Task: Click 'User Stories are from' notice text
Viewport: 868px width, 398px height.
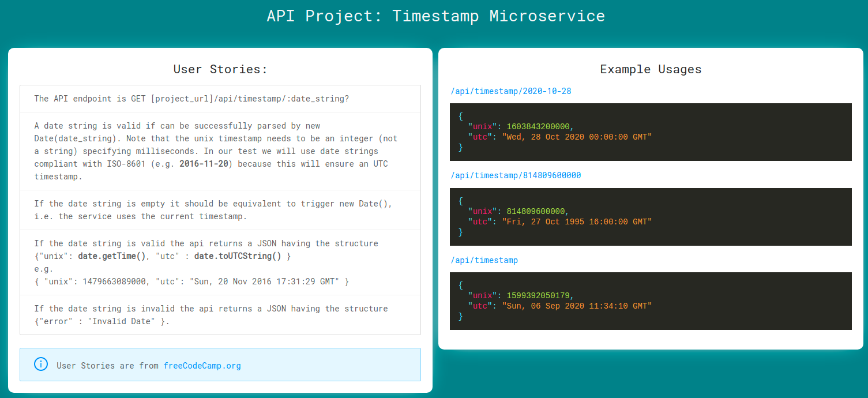Action: (108, 366)
